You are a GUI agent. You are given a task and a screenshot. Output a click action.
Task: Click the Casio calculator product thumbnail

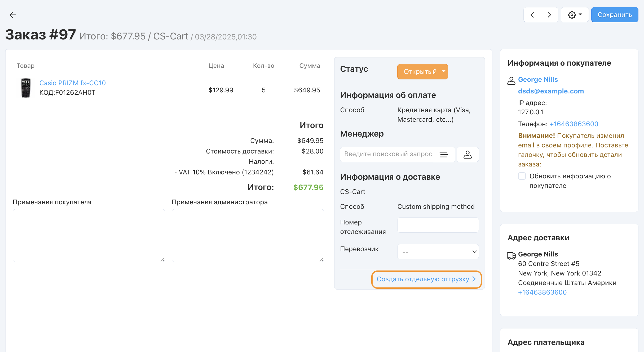26,88
